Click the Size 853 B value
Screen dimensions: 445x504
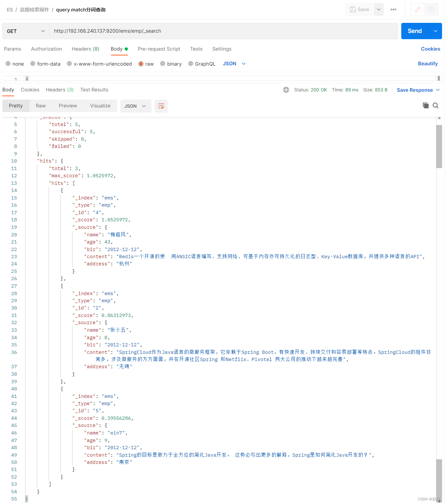pyautogui.click(x=376, y=90)
